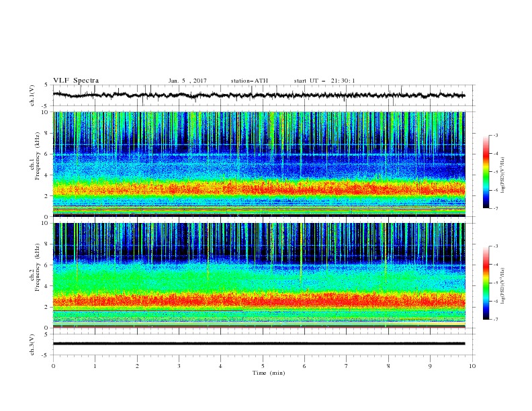Viewport: 532px width, 411px height.
Task: Click the ch.2 "Frequency (kHz)" axis label
Action: point(38,267)
